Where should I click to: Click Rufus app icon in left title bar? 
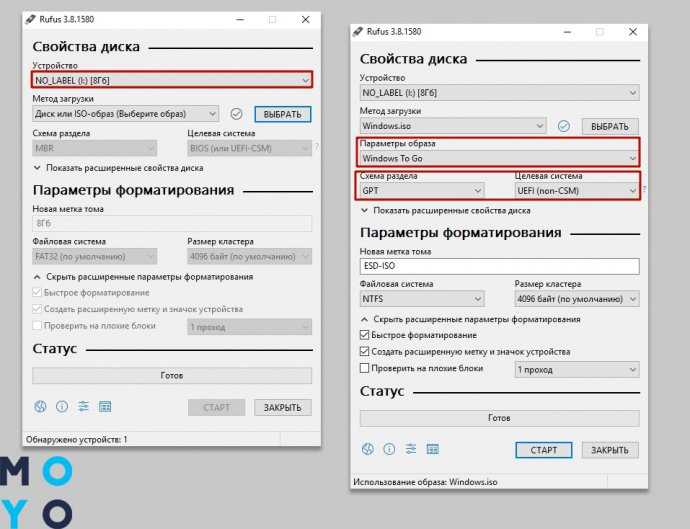(x=30, y=19)
